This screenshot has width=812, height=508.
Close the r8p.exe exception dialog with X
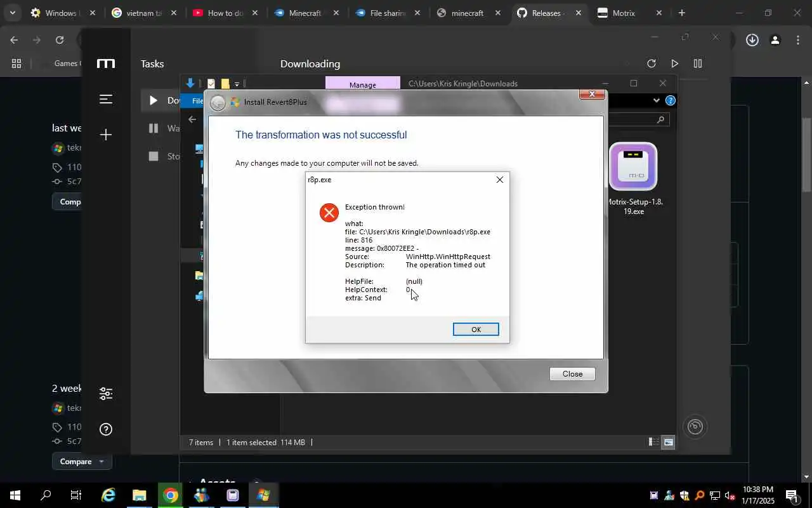click(x=500, y=180)
